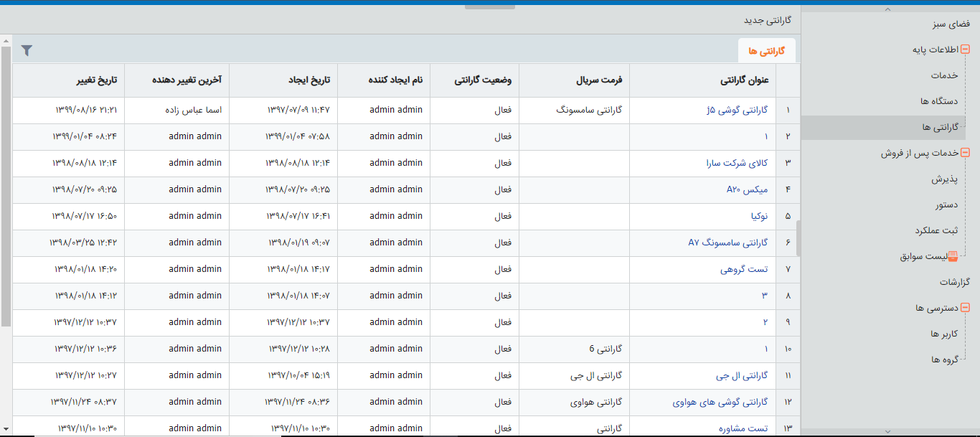The image size is (980, 437).
Task: Click the sidebar scroll-down arrow
Action: [x=887, y=431]
